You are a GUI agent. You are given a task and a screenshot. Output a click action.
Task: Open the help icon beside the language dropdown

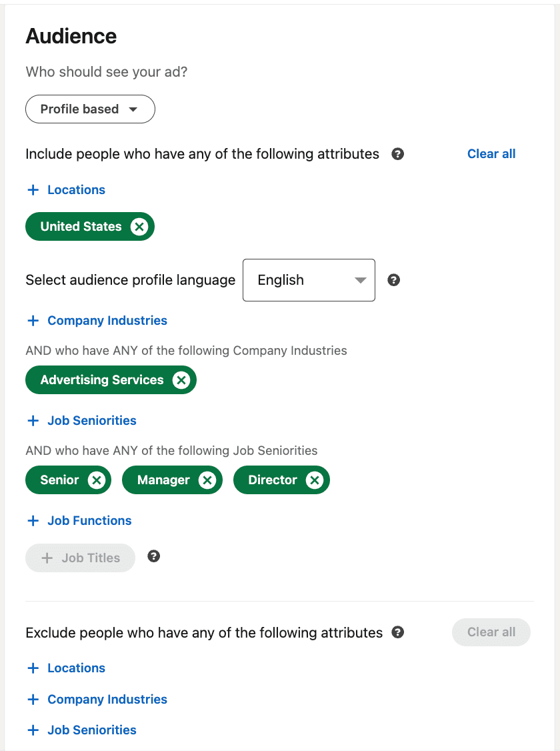[x=393, y=280]
